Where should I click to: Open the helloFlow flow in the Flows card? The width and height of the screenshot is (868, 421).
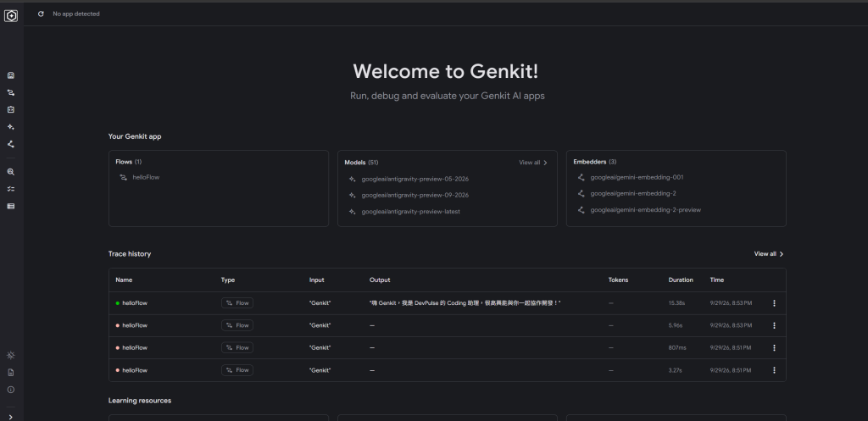click(x=146, y=178)
